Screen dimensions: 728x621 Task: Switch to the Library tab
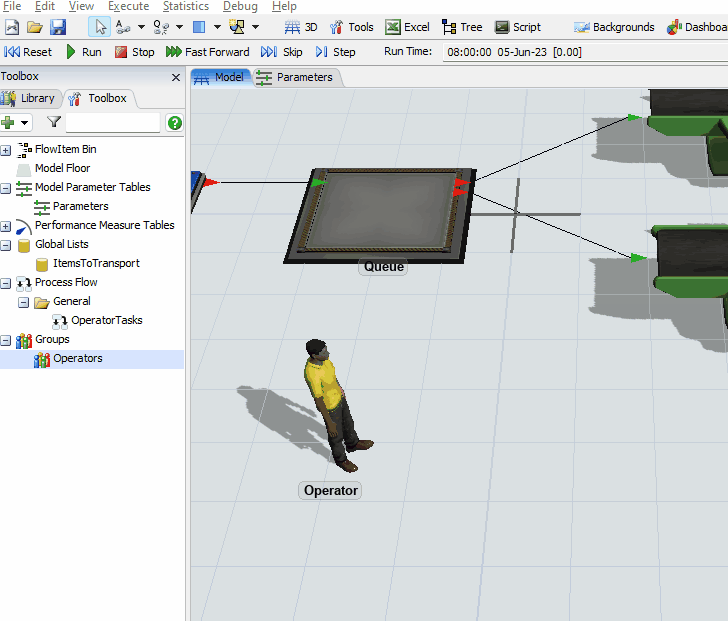[x=30, y=98]
